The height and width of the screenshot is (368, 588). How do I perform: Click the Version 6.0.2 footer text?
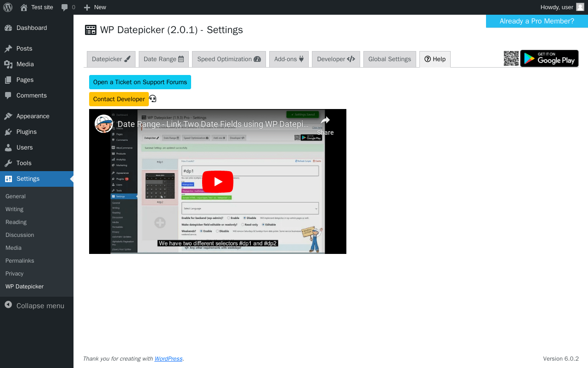[x=561, y=359]
